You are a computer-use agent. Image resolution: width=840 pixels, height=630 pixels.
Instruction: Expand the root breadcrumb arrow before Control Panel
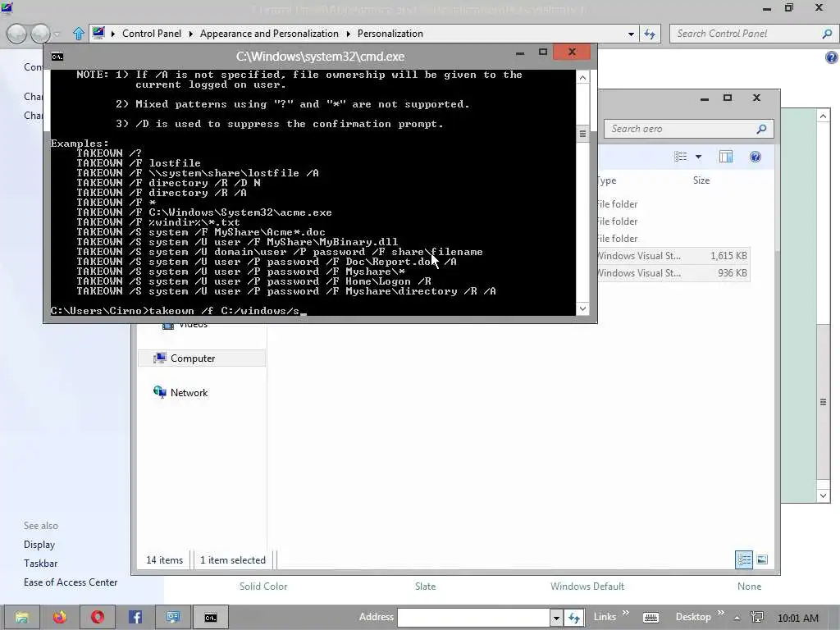click(113, 34)
